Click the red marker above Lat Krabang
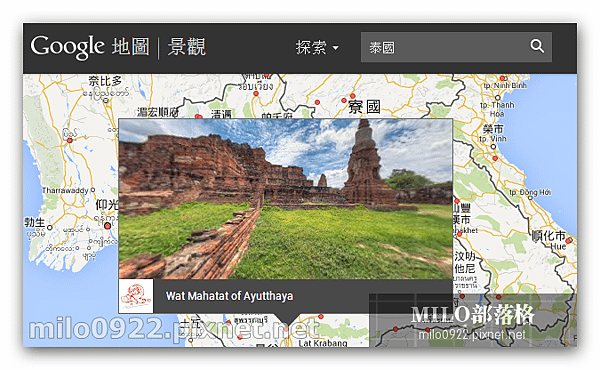This screenshot has height=370, width=600. pyautogui.click(x=321, y=317)
